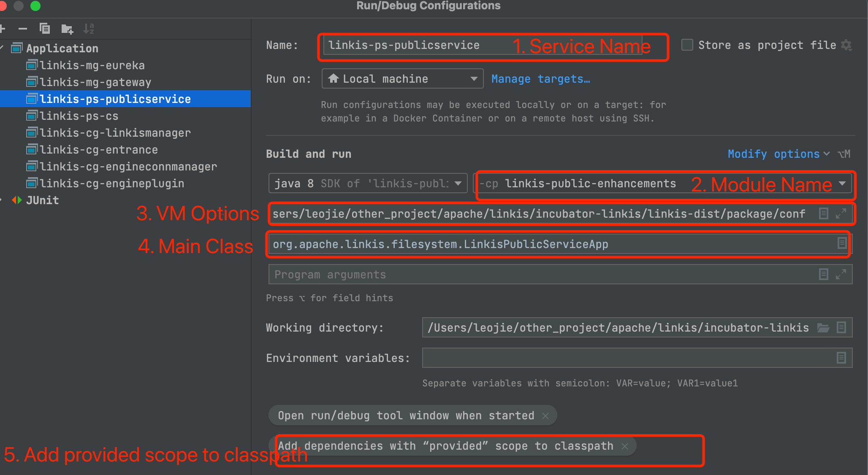Image resolution: width=868 pixels, height=475 pixels.
Task: Click the remove configuration minus icon
Action: click(x=23, y=29)
